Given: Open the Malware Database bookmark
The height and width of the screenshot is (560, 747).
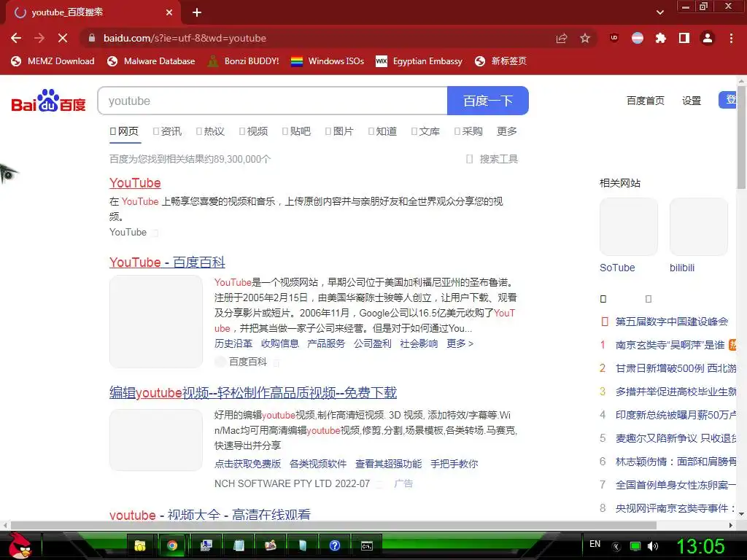Looking at the screenshot, I should coord(152,61).
